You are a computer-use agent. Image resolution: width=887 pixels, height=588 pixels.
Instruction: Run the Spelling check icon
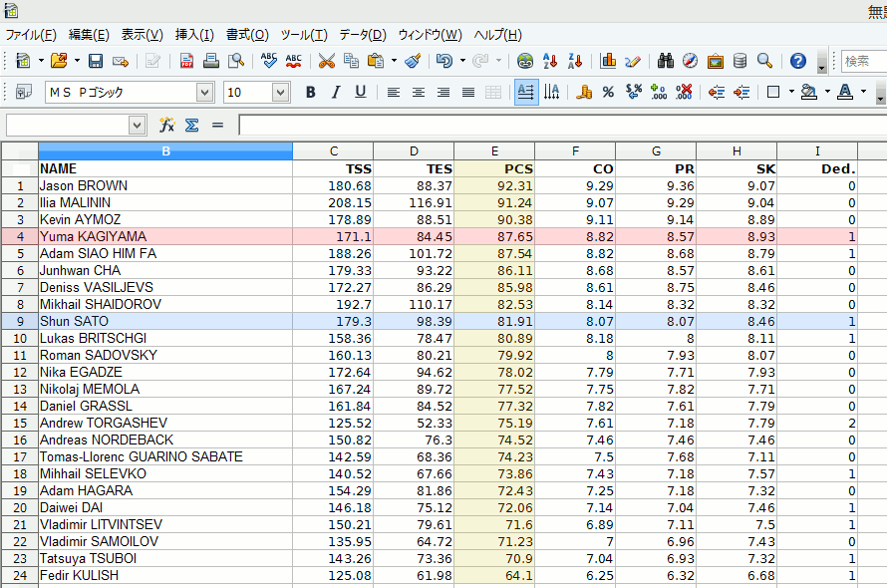tap(269, 61)
